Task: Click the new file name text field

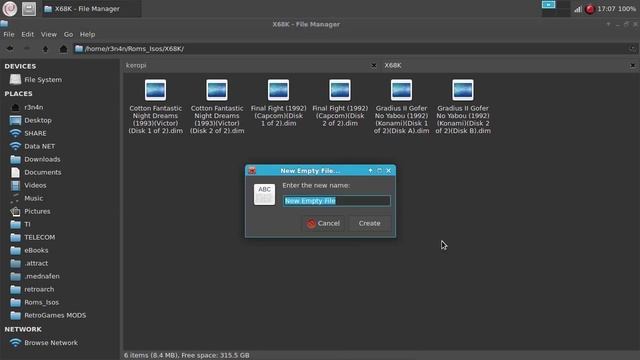Action: tap(337, 201)
